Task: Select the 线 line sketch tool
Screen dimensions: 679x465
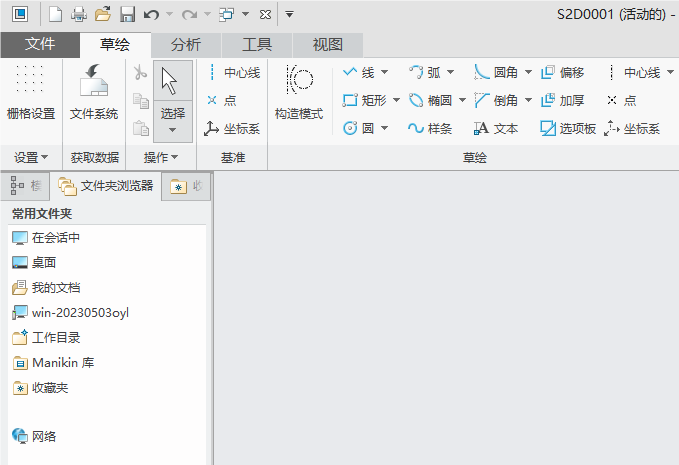Action: (x=359, y=72)
